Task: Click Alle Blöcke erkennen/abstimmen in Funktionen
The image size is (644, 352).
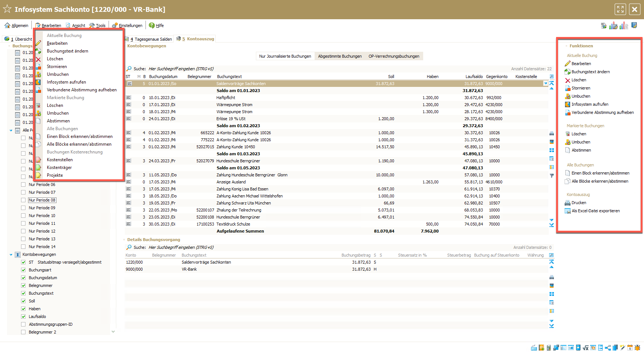Action: 600,182
